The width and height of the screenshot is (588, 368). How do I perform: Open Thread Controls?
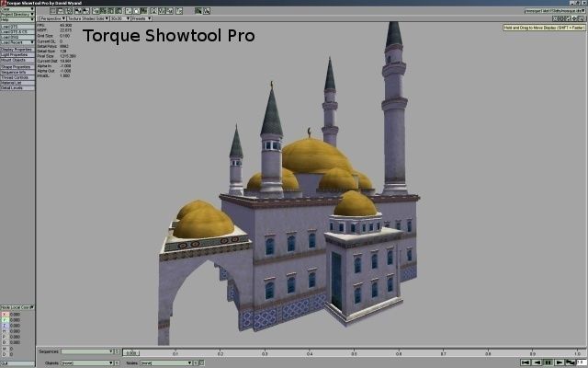tap(17, 77)
